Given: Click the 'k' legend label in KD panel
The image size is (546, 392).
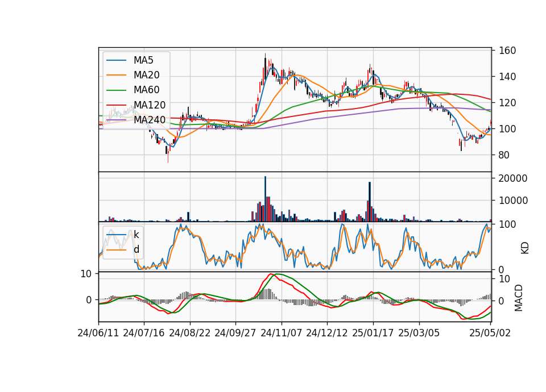Looking at the screenshot, I should 136,235.
